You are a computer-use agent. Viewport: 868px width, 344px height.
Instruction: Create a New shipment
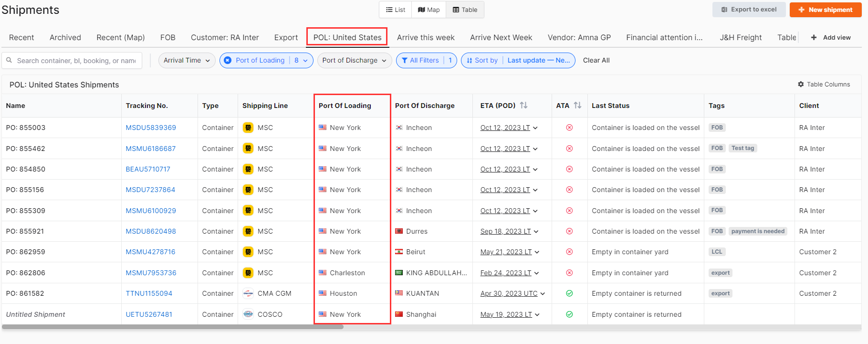tap(825, 10)
